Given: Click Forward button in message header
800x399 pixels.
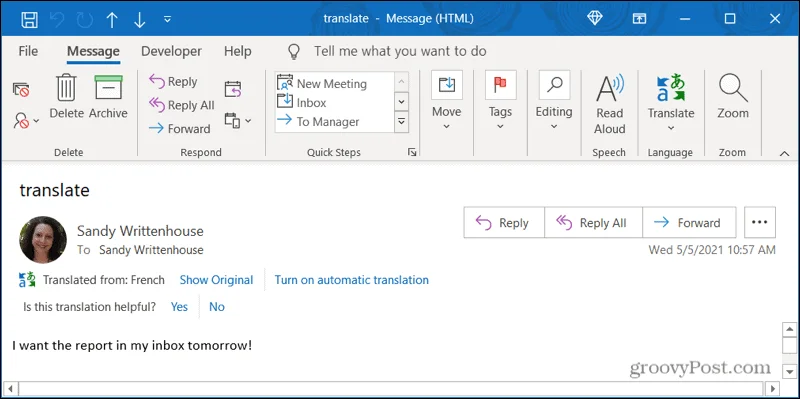Looking at the screenshot, I should [689, 222].
